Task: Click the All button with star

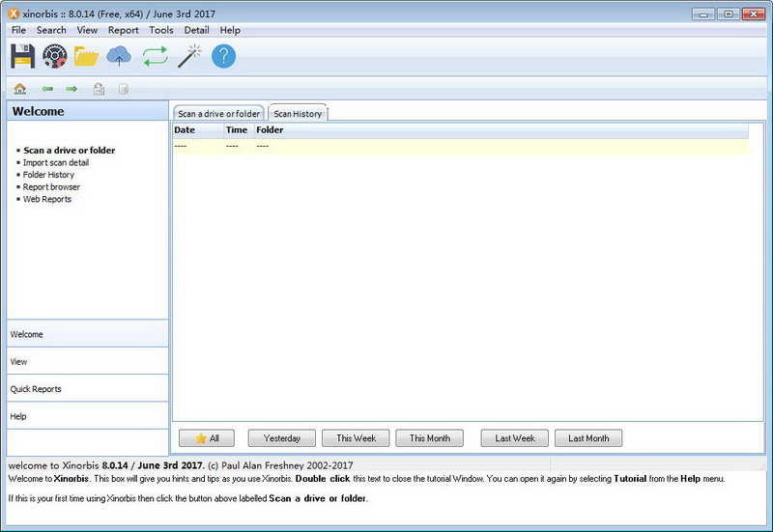Action: coord(207,438)
